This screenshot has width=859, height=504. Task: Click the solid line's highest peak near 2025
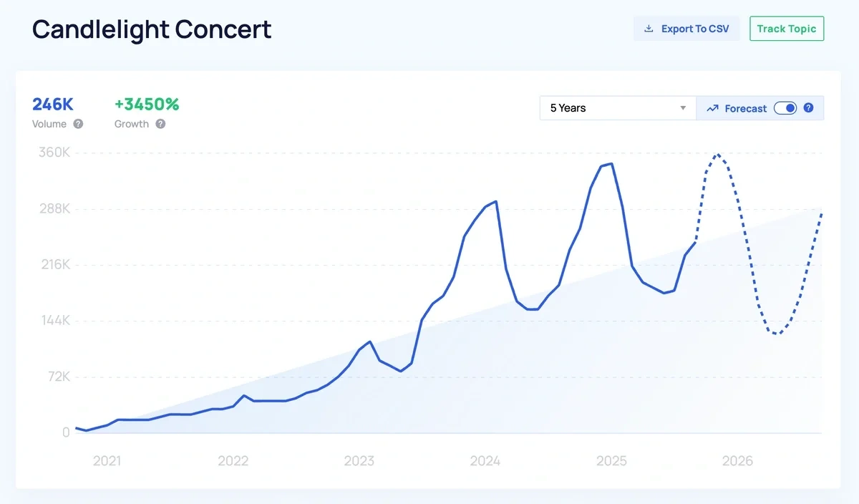(x=611, y=164)
